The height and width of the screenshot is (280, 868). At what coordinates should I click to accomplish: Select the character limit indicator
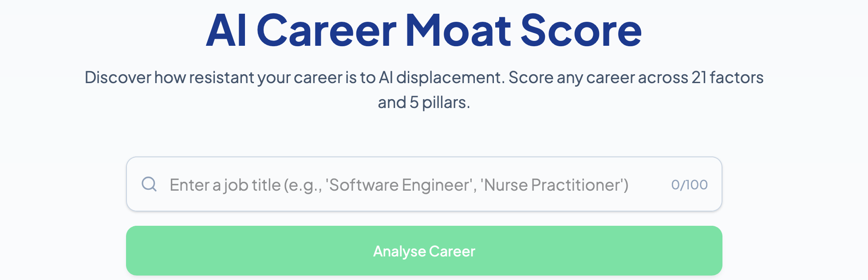click(690, 184)
